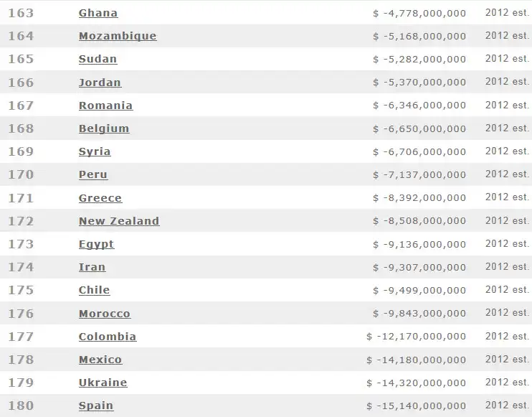Click the Spain link
Image resolution: width=532 pixels, height=417 pixels.
click(x=96, y=406)
